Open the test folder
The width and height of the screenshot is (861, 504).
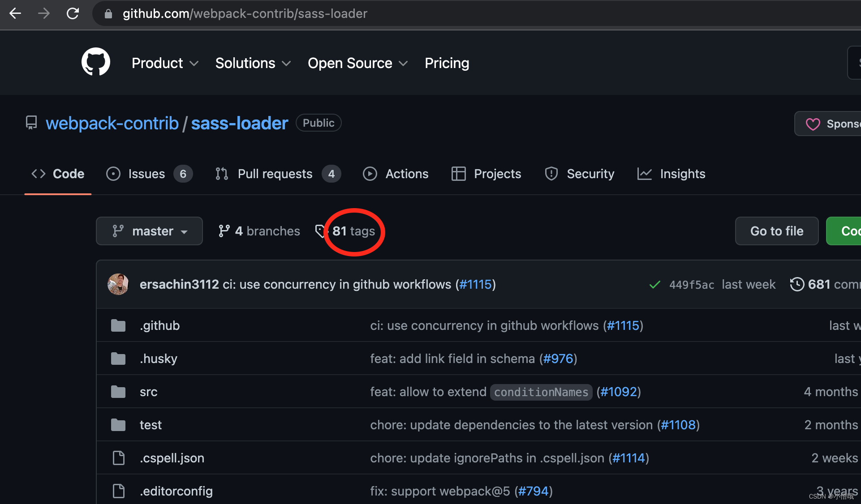tap(151, 425)
